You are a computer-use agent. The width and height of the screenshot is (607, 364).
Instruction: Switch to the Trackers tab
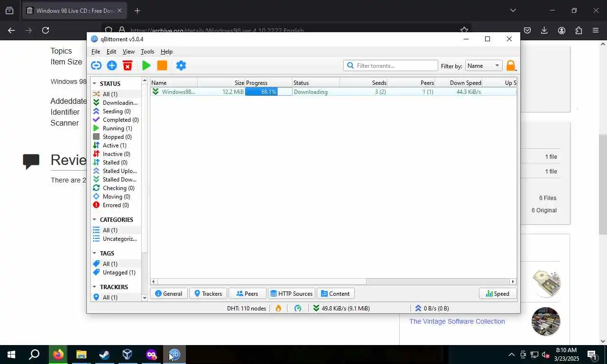pyautogui.click(x=208, y=294)
